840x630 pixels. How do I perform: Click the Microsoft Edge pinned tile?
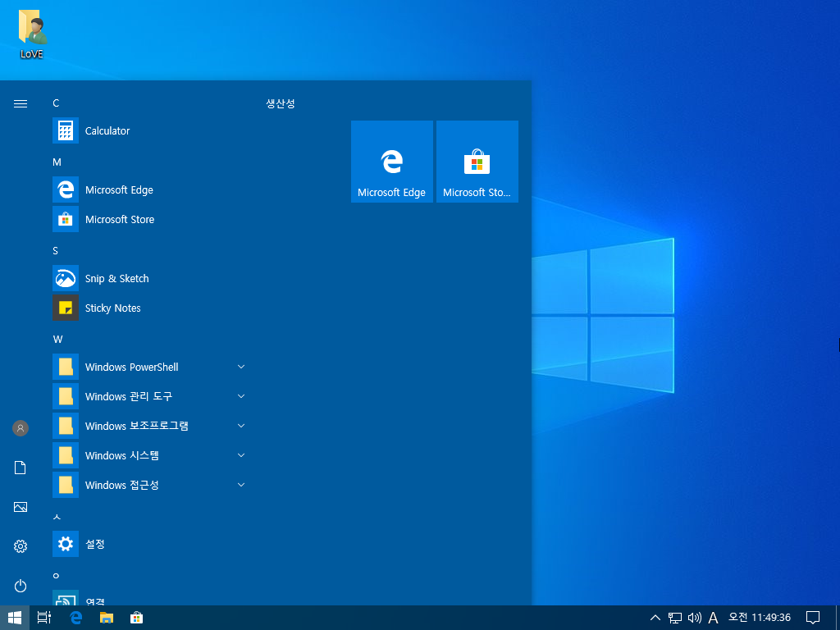pos(391,162)
